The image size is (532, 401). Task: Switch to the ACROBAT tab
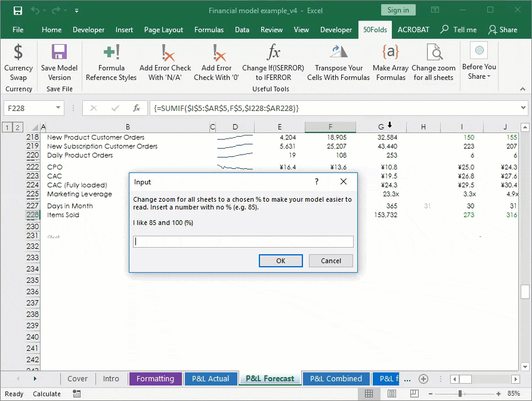413,30
